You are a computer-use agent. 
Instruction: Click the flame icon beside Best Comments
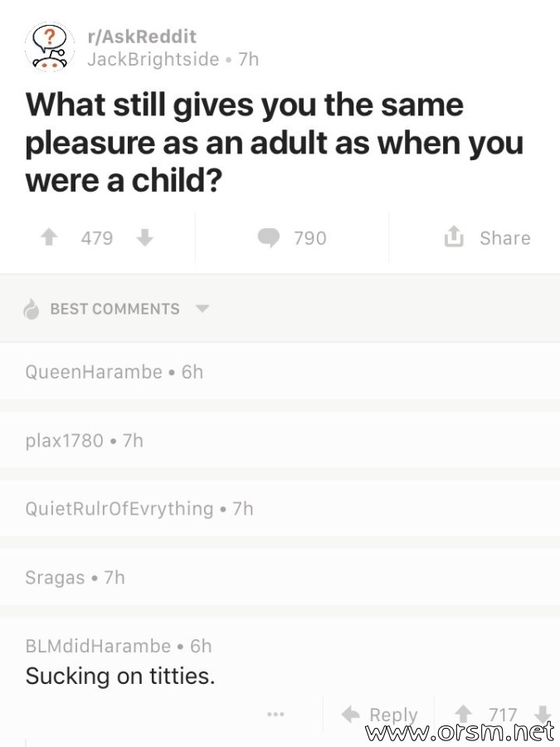32,309
